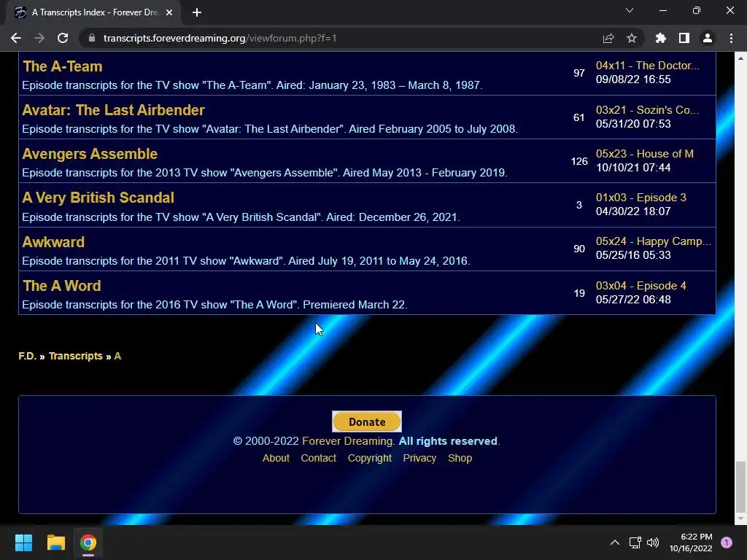Open the Shop footer link
Viewport: 747px width, 560px height.
point(460,458)
